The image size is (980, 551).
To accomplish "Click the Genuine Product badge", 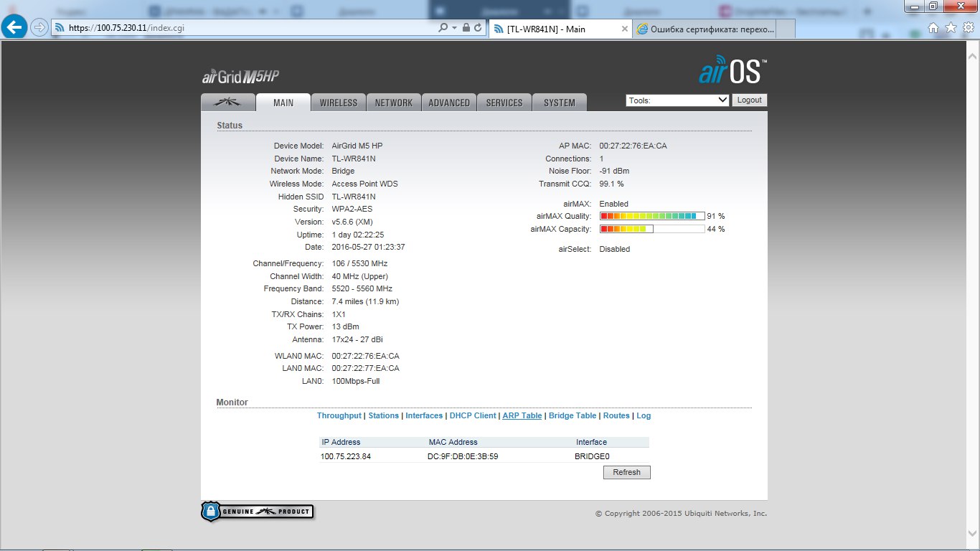I will [257, 512].
